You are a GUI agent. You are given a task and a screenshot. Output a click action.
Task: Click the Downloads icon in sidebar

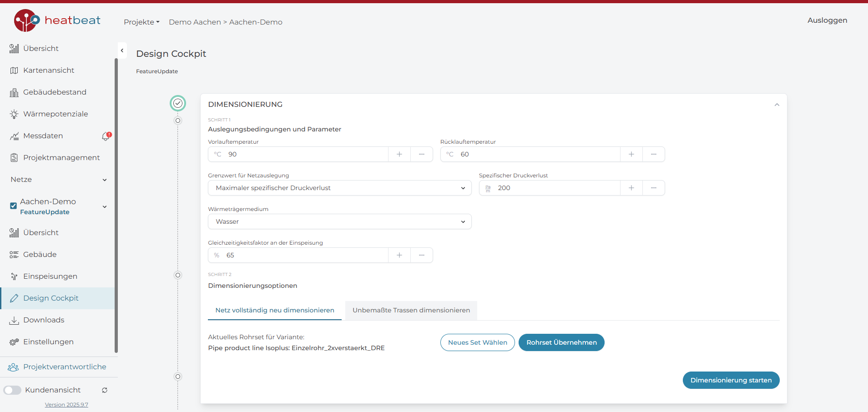(14, 320)
